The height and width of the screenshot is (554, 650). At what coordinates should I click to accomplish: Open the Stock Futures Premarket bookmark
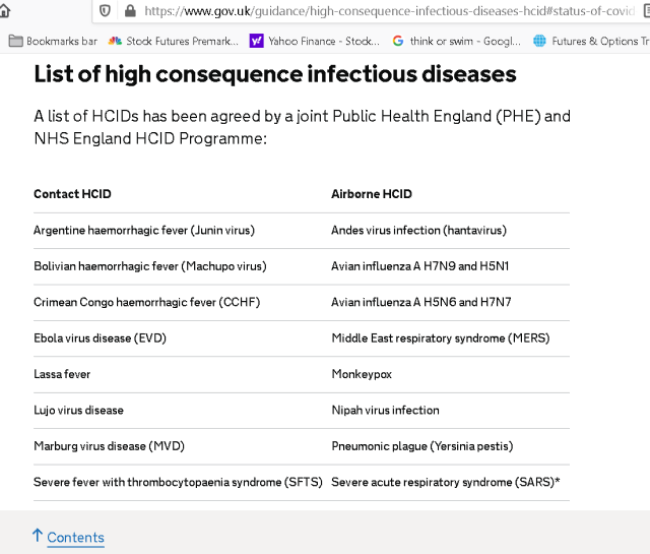click(x=173, y=41)
